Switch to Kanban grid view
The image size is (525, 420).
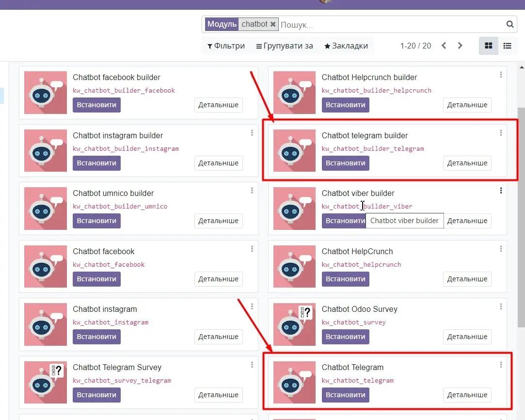click(489, 46)
